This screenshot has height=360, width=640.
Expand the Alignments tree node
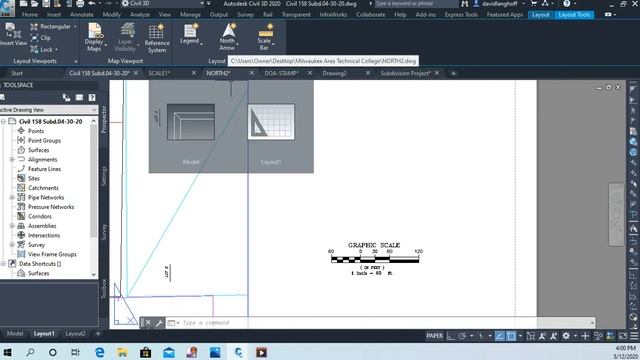[x=12, y=160]
